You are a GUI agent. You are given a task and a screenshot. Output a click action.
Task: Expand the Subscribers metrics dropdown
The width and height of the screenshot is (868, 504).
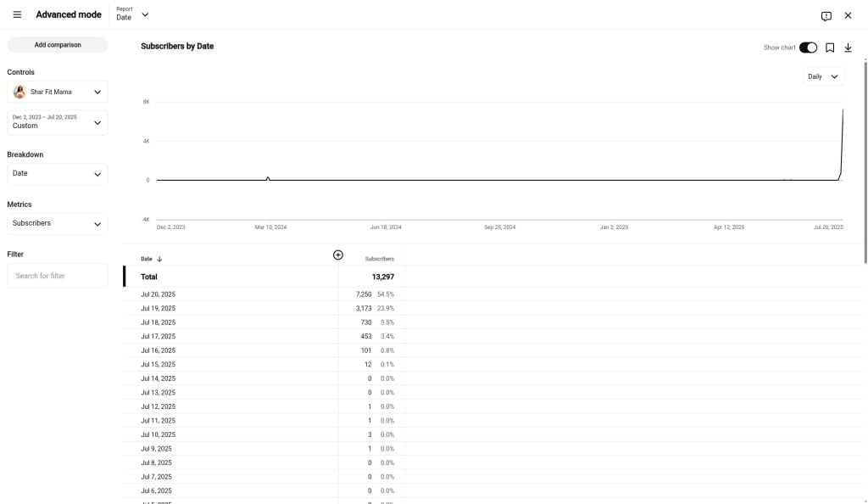[58, 224]
